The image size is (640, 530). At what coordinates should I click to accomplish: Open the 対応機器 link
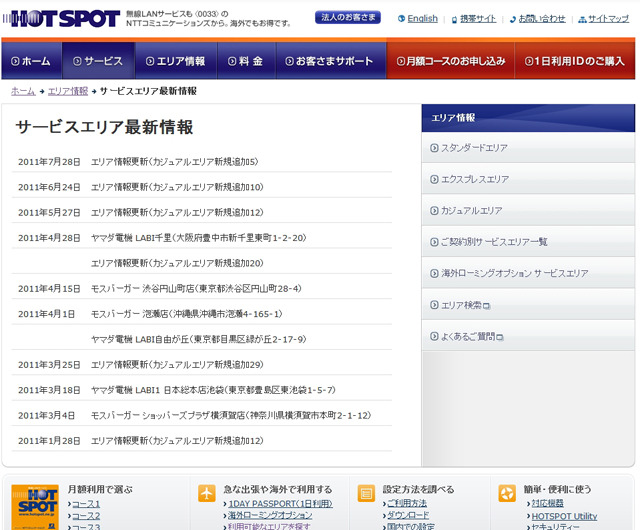(x=547, y=503)
